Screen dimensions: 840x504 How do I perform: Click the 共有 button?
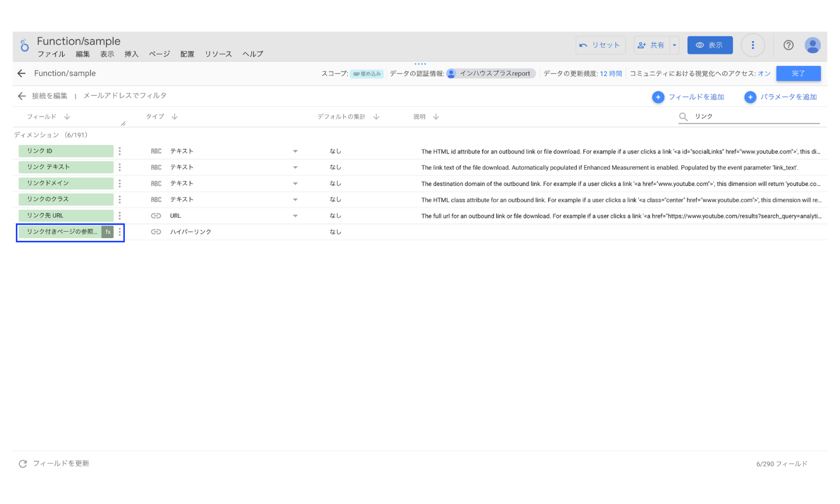point(652,45)
